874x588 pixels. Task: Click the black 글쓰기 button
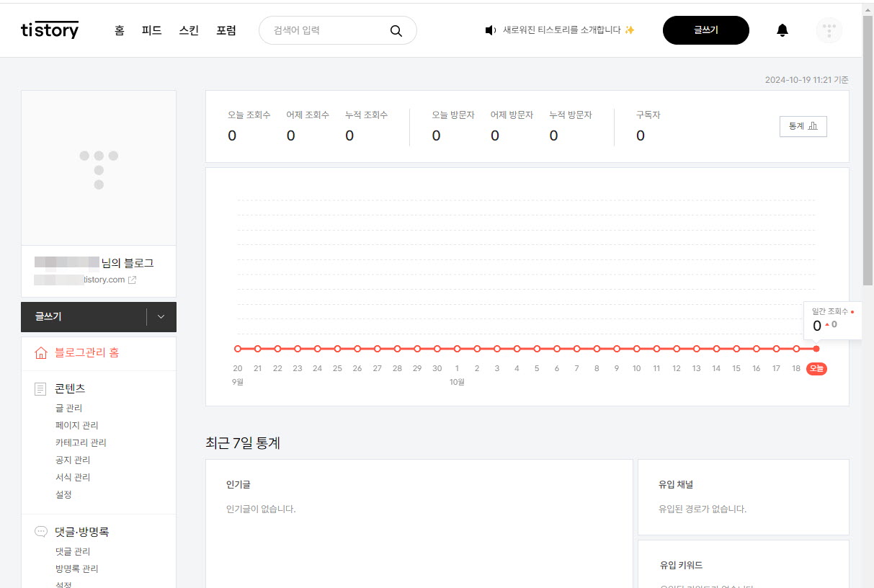705,30
